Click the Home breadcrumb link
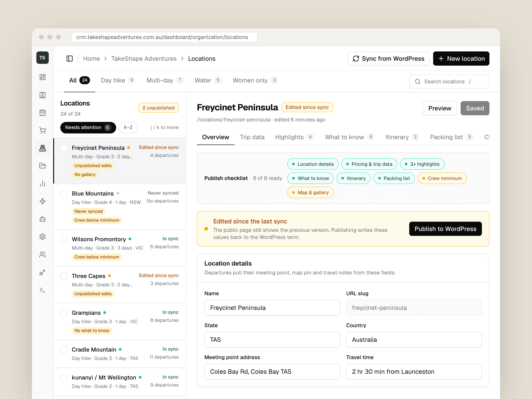Image resolution: width=532 pixels, height=399 pixels. 91,59
